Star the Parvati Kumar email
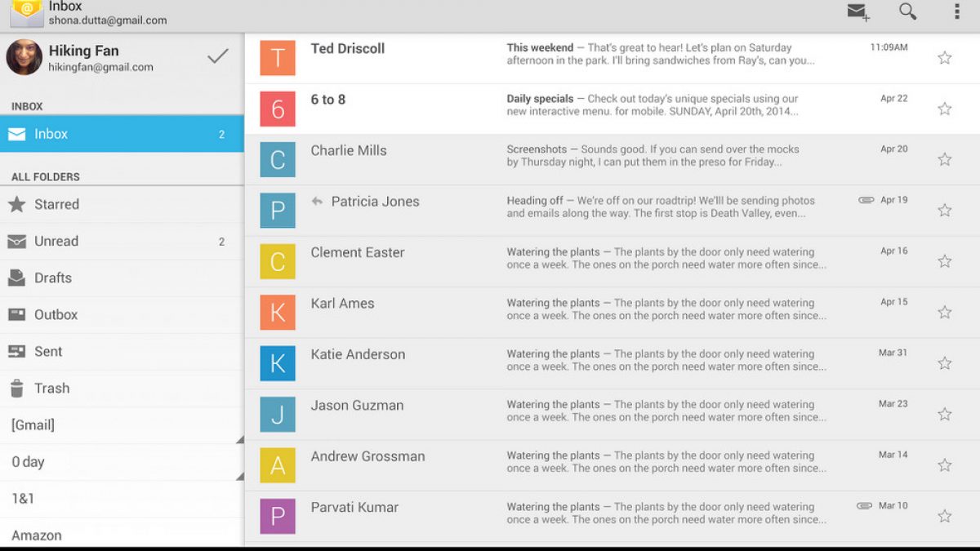The width and height of the screenshot is (980, 551). pos(945,516)
